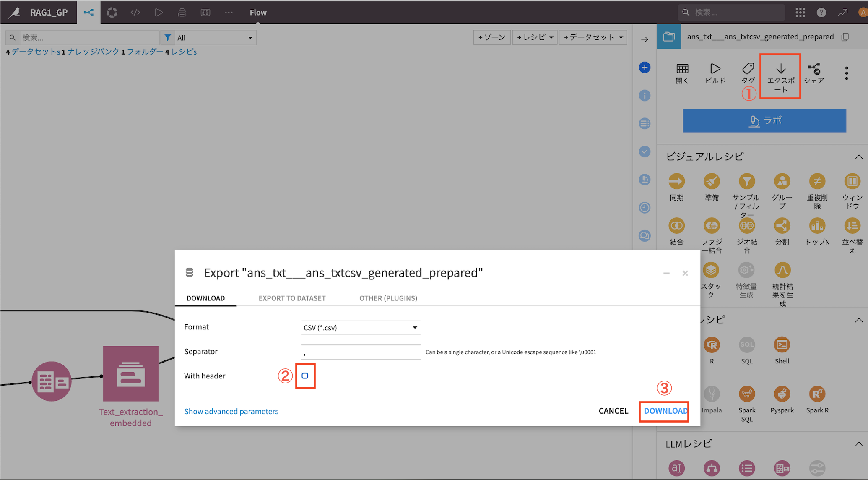Click the DOWNLOAD button
This screenshot has width=868, height=480.
point(665,411)
